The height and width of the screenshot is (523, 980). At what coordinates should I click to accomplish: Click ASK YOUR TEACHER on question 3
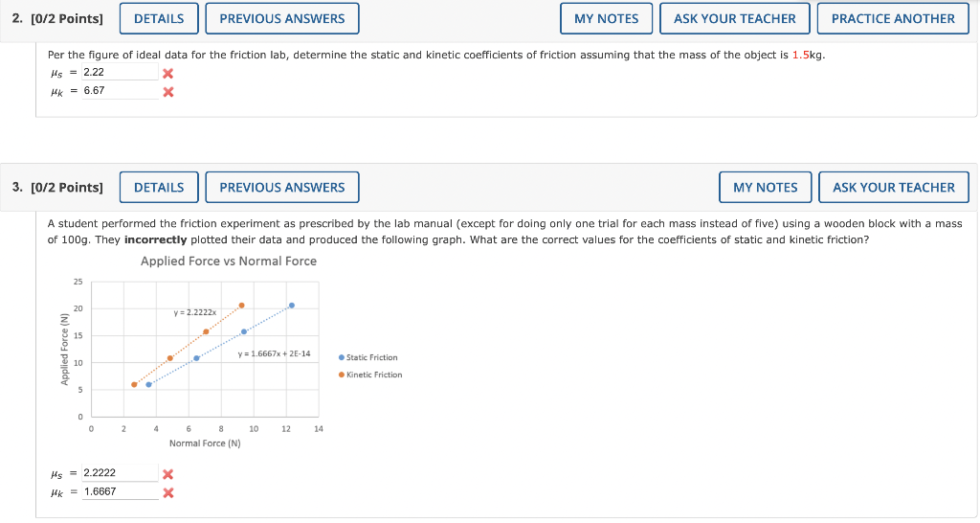pyautogui.click(x=894, y=187)
